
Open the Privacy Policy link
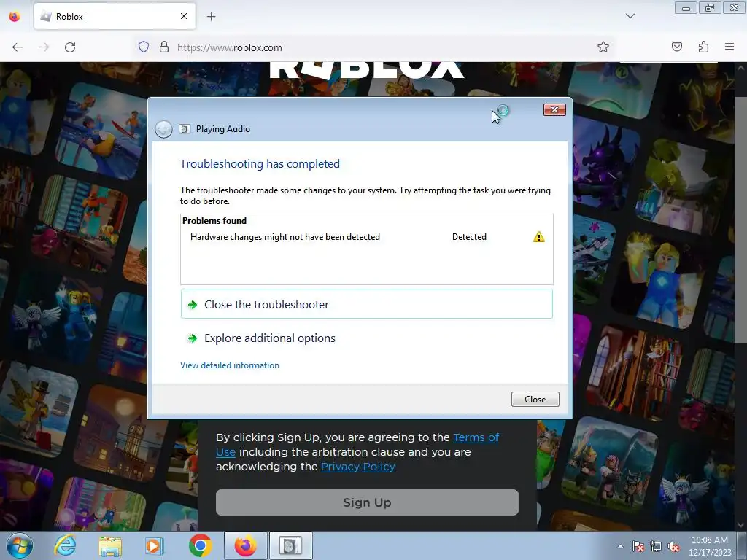coord(358,467)
